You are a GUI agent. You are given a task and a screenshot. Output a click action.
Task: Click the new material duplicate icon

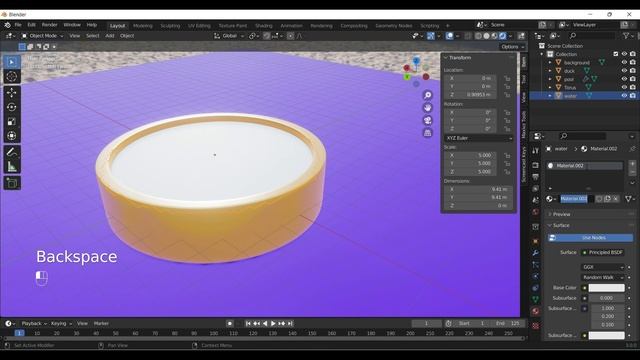pyautogui.click(x=607, y=199)
